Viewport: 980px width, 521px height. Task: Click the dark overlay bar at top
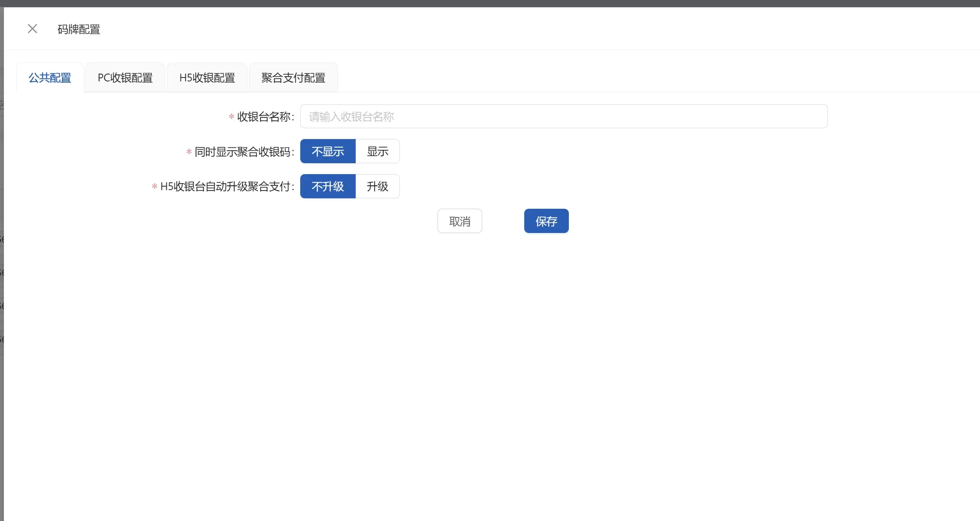(490, 3)
